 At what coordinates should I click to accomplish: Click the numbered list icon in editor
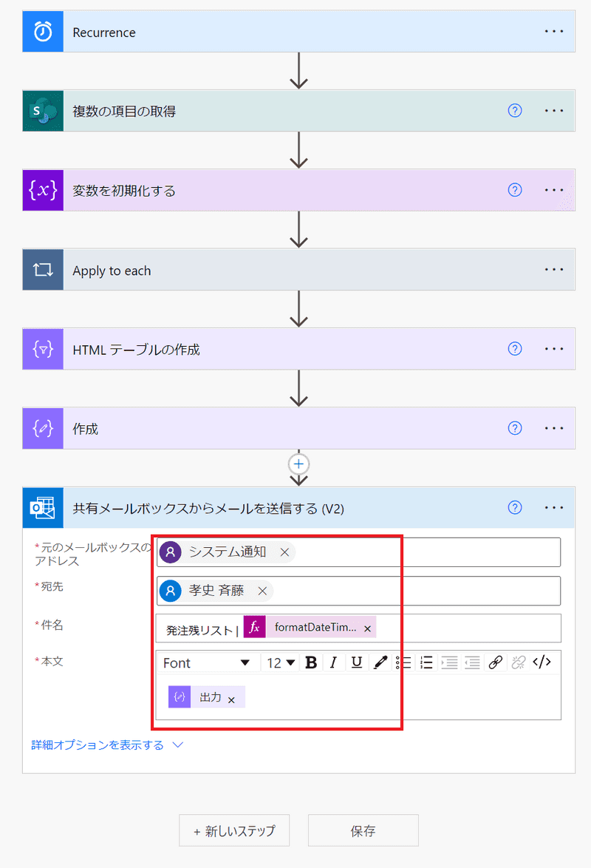(426, 662)
